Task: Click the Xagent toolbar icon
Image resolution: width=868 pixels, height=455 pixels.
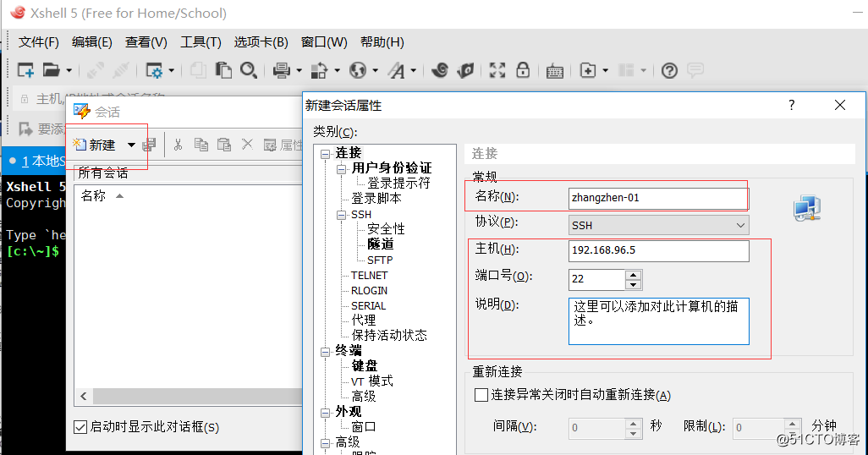Action: point(466,70)
